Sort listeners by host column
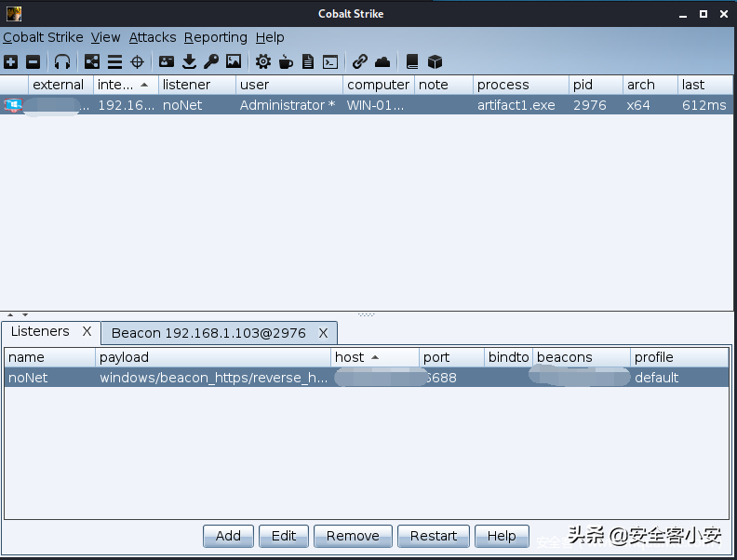This screenshot has width=737, height=560. (x=375, y=357)
